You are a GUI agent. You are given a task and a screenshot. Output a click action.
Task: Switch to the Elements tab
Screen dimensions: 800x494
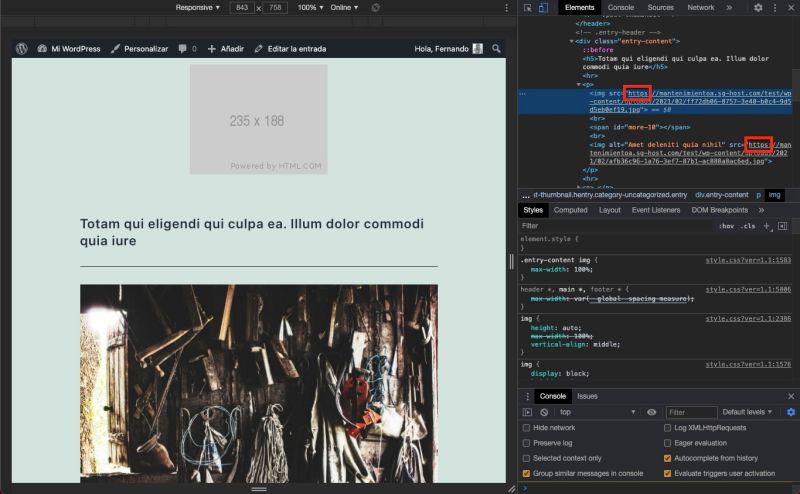579,8
